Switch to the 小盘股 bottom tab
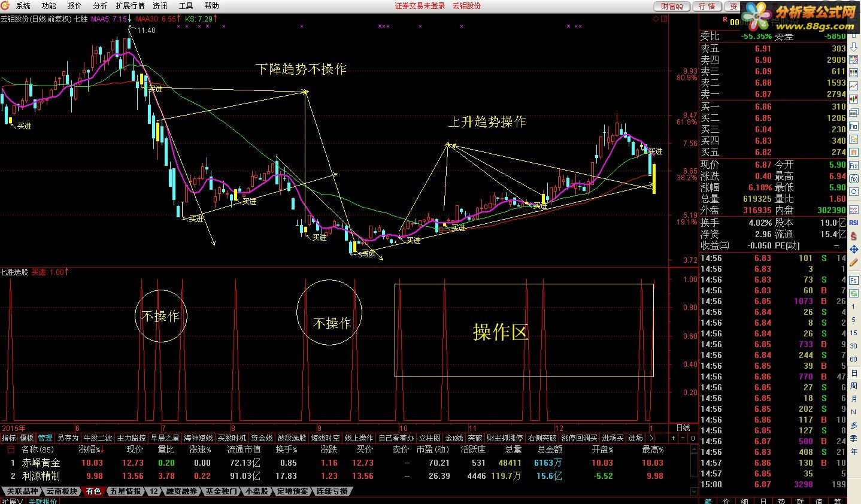861x504 pixels. coord(257,491)
